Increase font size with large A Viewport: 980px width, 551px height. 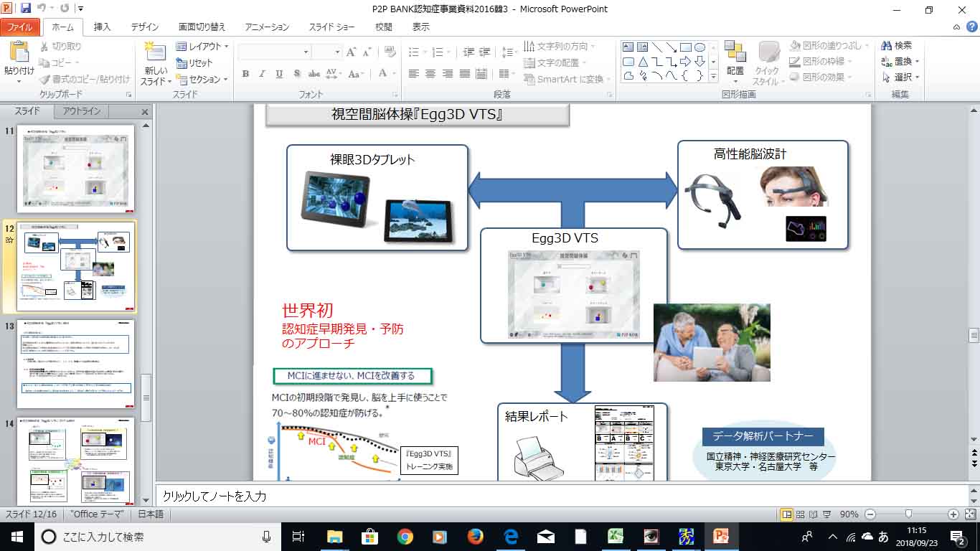click(352, 52)
